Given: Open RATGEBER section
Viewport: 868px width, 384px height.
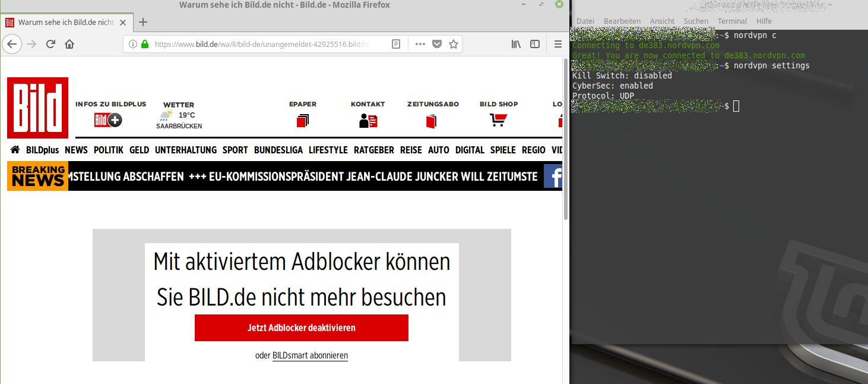Looking at the screenshot, I should [x=374, y=150].
